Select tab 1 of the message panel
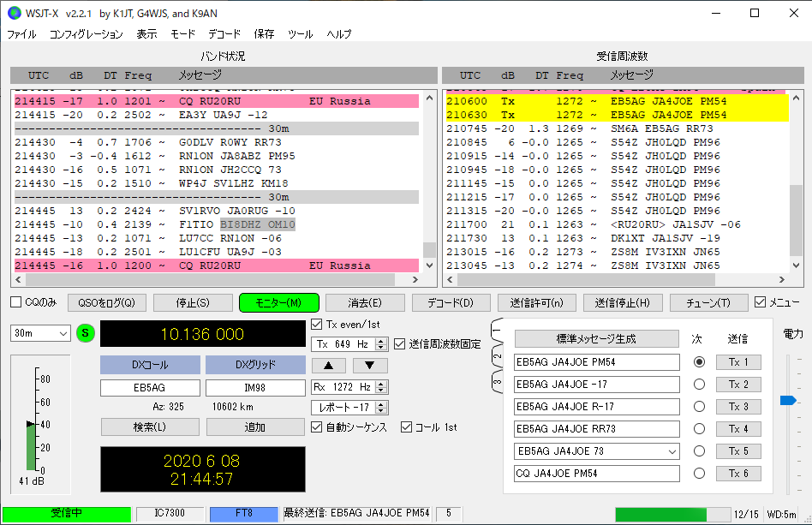 click(x=497, y=330)
